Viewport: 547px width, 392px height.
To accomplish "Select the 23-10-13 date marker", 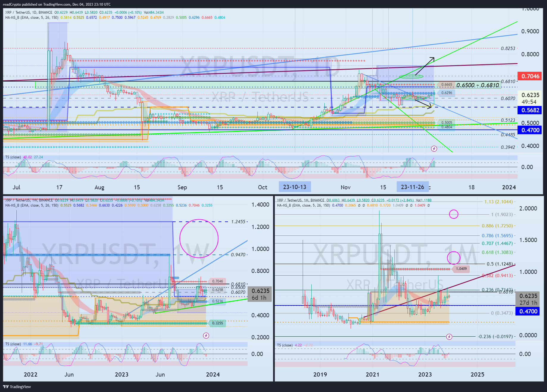I will coord(295,187).
